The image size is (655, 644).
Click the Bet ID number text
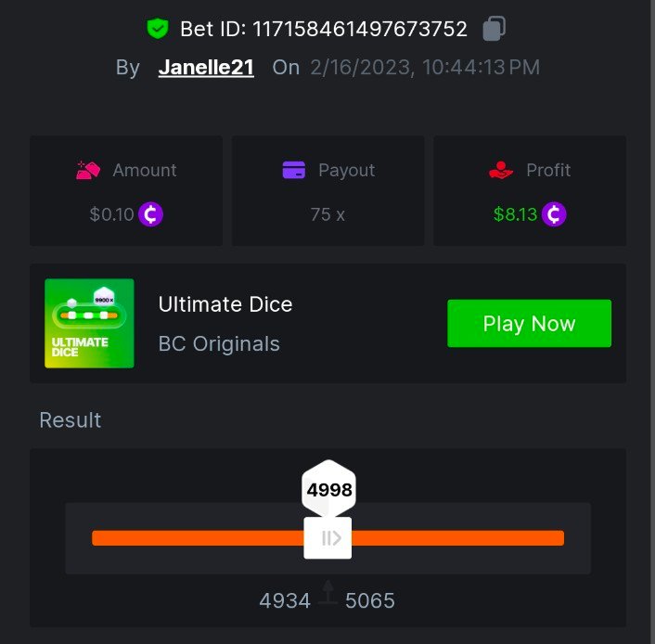coord(360,28)
